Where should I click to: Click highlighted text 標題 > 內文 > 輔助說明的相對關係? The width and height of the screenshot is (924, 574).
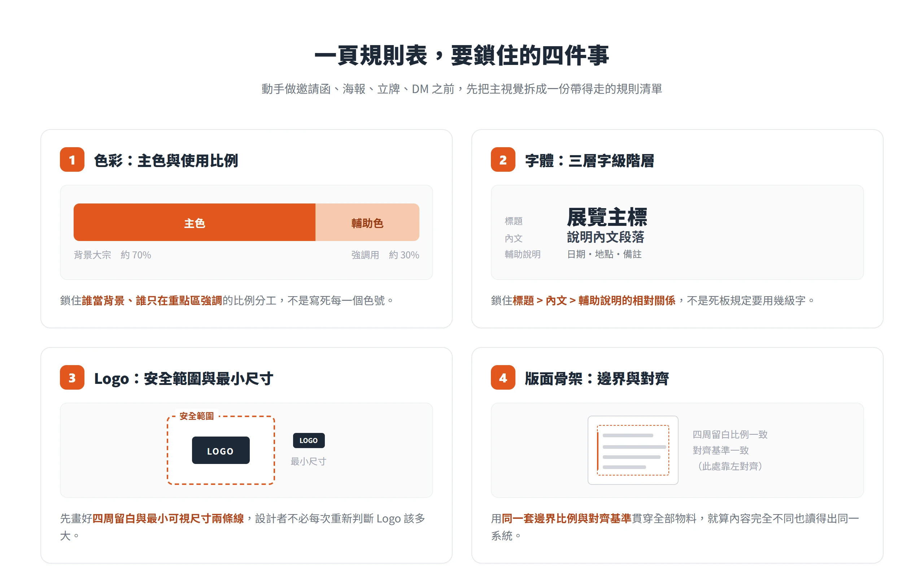pos(594,301)
